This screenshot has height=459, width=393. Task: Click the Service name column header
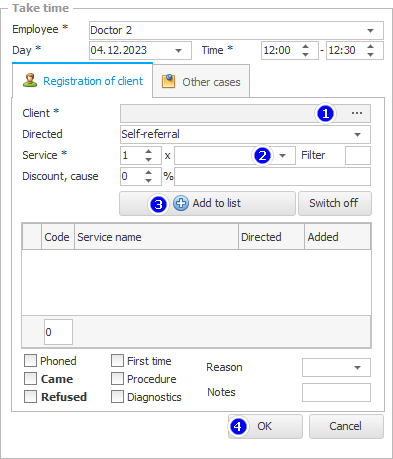(156, 237)
